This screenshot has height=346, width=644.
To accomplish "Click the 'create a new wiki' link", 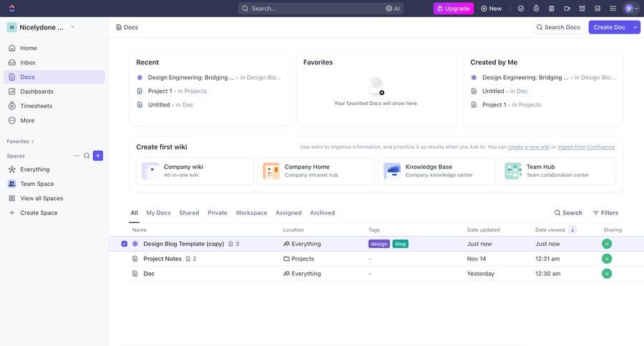I will click(x=529, y=147).
